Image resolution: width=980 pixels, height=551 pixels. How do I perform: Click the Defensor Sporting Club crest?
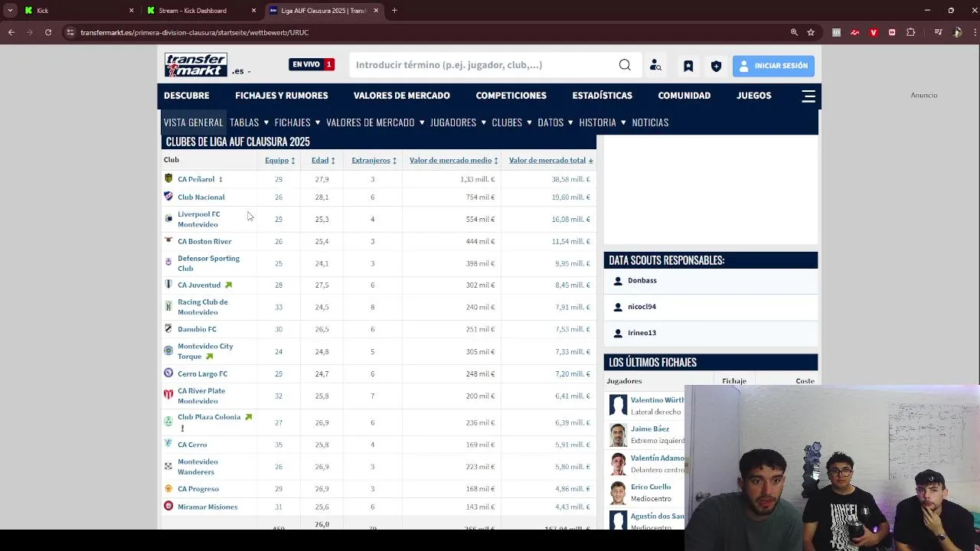(x=168, y=262)
